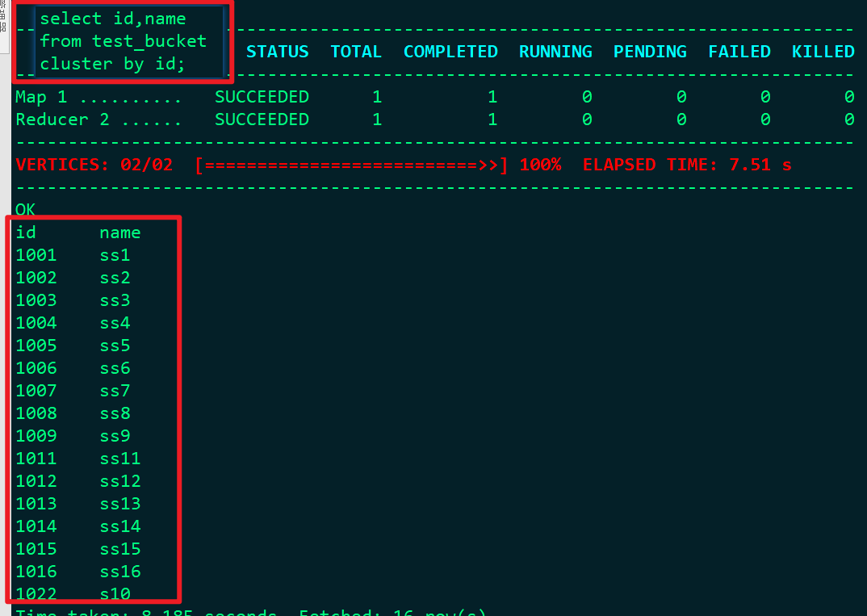The height and width of the screenshot is (616, 867).
Task: Click id value 1011
Action: [x=36, y=459]
